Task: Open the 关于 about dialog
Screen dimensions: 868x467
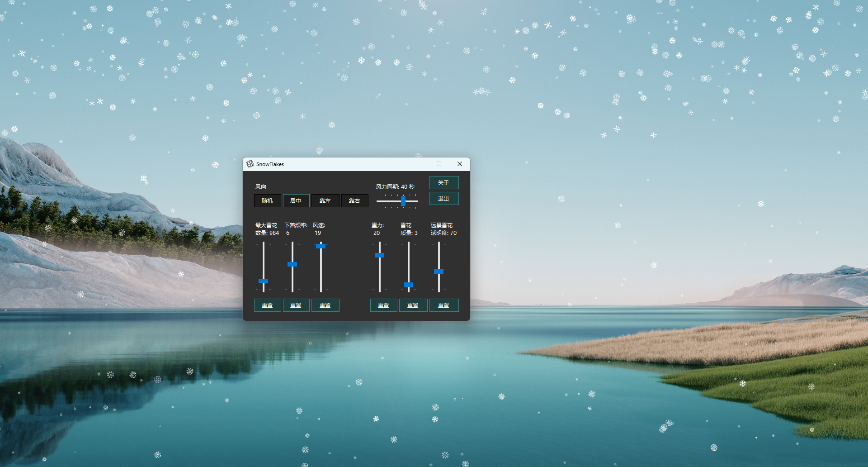Action: coord(444,182)
